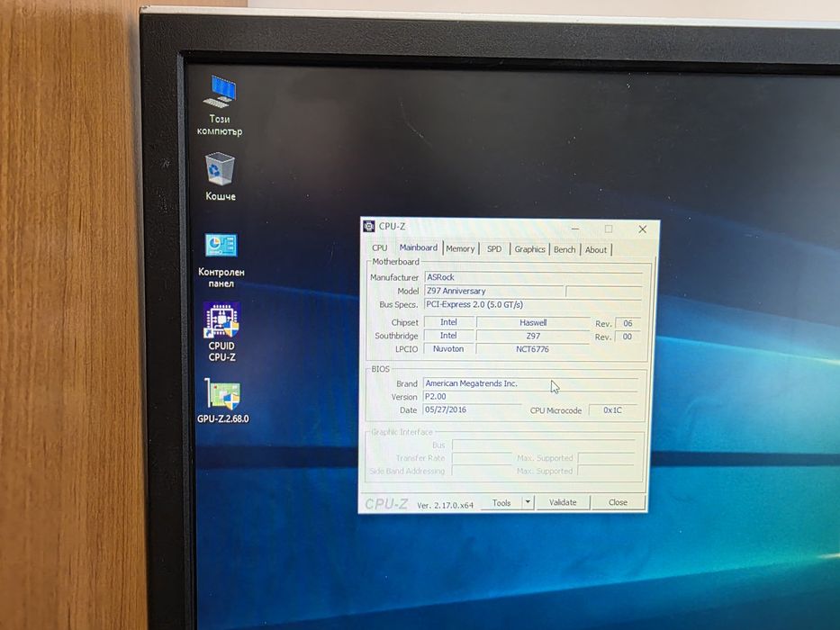Viewport: 840px width, 630px height.
Task: Open the Memory tab
Action: [x=460, y=248]
